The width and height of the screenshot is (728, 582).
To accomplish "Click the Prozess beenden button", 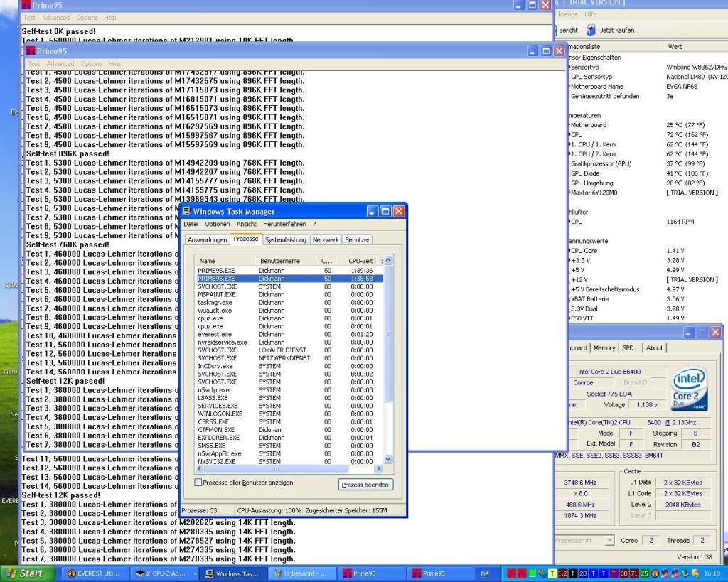I will (365, 485).
